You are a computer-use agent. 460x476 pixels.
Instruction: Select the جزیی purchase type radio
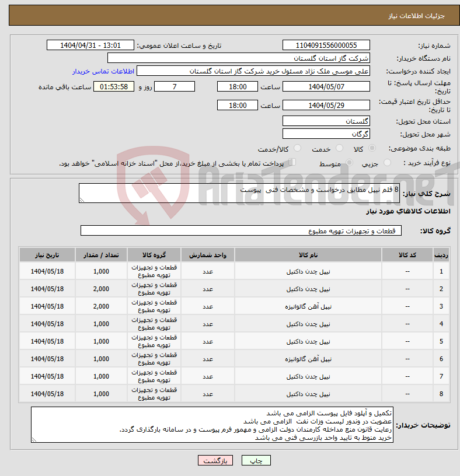[x=387, y=163]
